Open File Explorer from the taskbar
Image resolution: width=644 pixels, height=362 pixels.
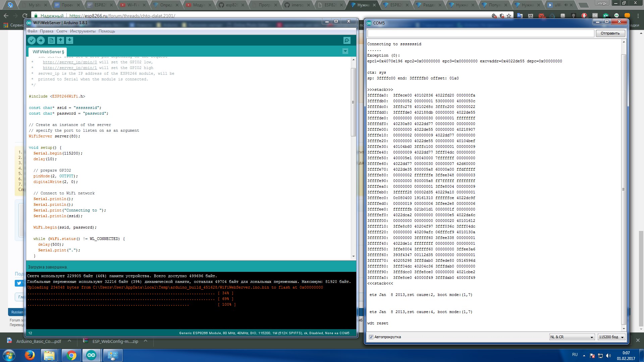pyautogui.click(x=49, y=355)
